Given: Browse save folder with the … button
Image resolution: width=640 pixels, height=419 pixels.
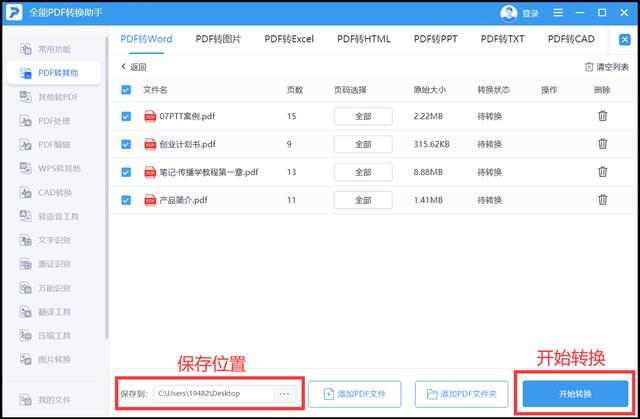Looking at the screenshot, I should tap(284, 394).
